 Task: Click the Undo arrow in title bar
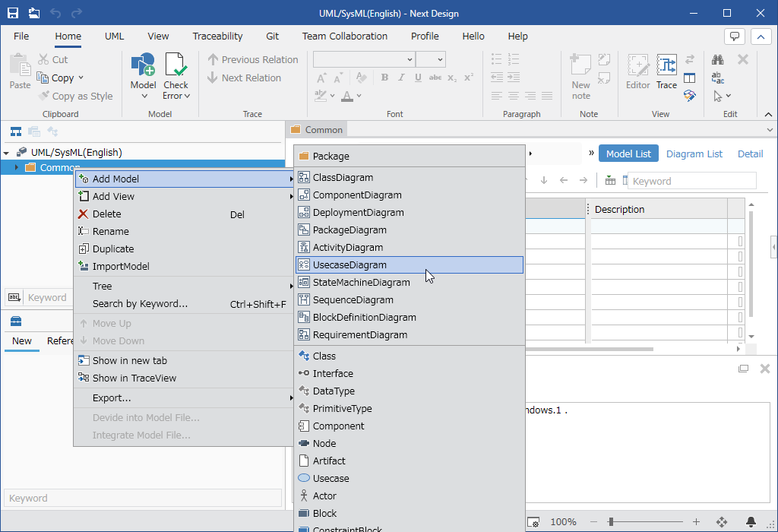point(55,13)
